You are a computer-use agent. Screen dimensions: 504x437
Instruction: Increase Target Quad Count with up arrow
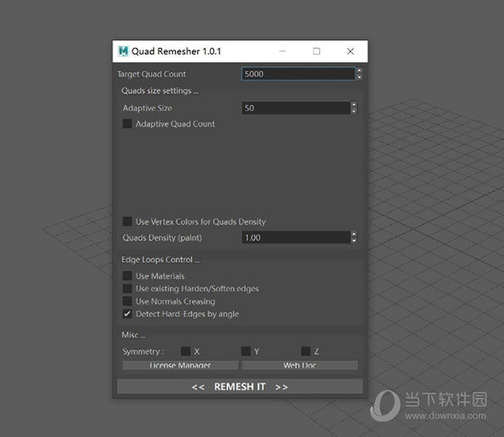360,71
